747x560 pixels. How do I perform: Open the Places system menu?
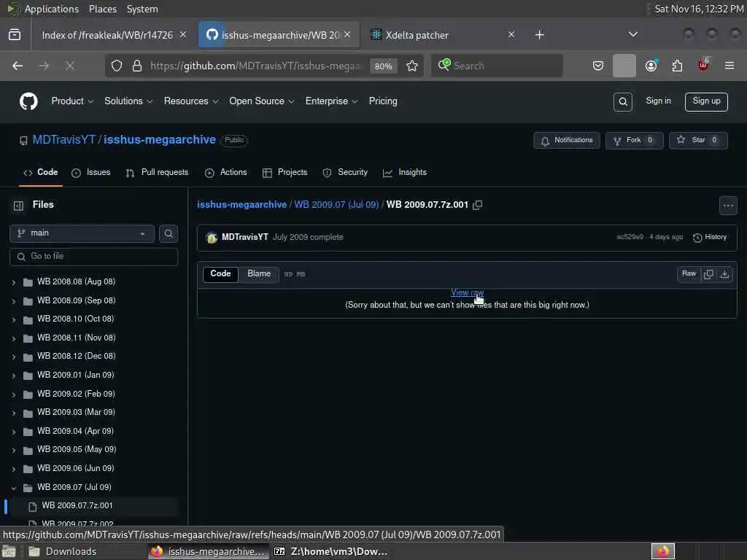[x=102, y=9]
